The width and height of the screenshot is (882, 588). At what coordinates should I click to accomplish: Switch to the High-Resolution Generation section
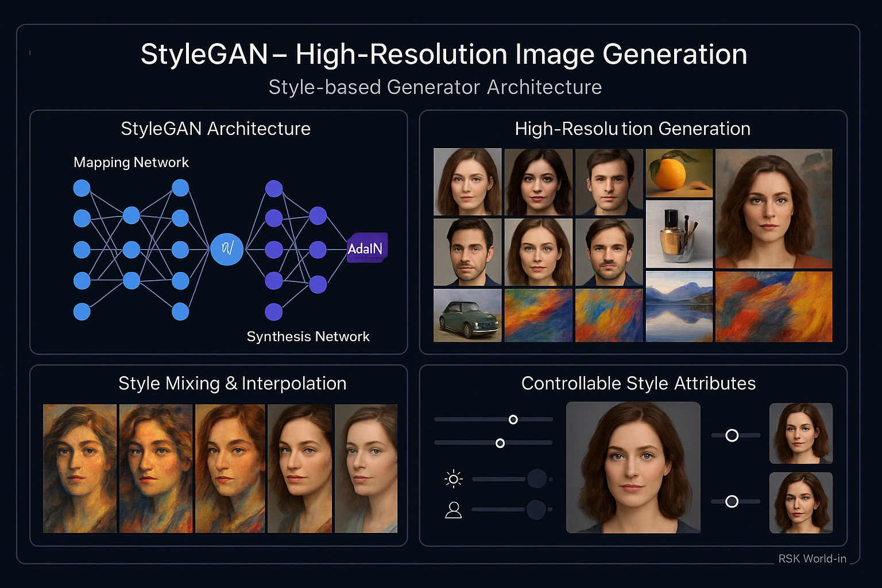pos(632,129)
